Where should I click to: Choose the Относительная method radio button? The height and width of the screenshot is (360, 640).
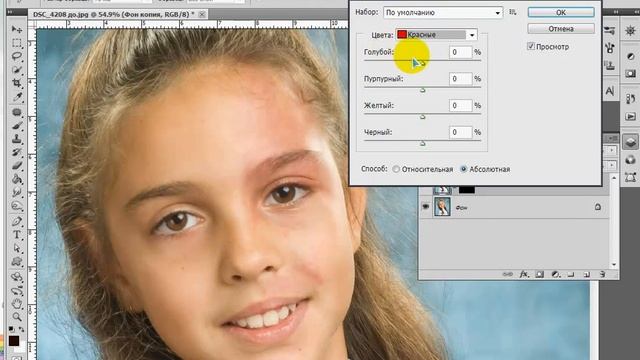pos(396,169)
